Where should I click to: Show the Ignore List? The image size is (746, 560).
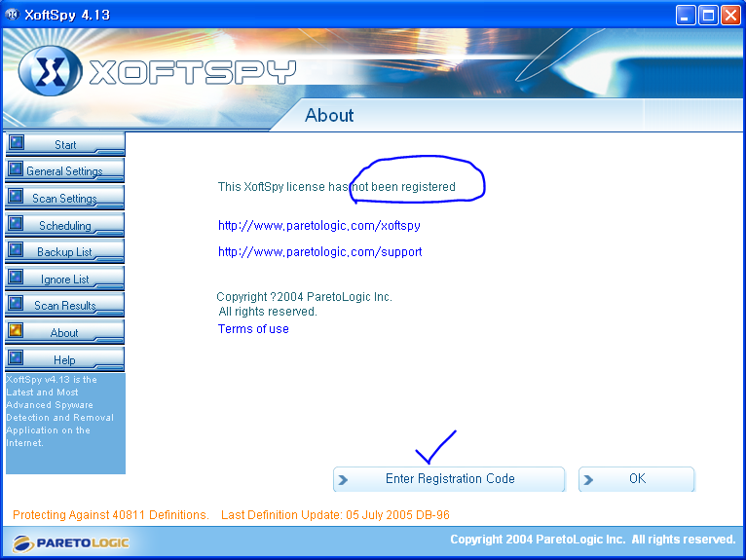(64, 279)
